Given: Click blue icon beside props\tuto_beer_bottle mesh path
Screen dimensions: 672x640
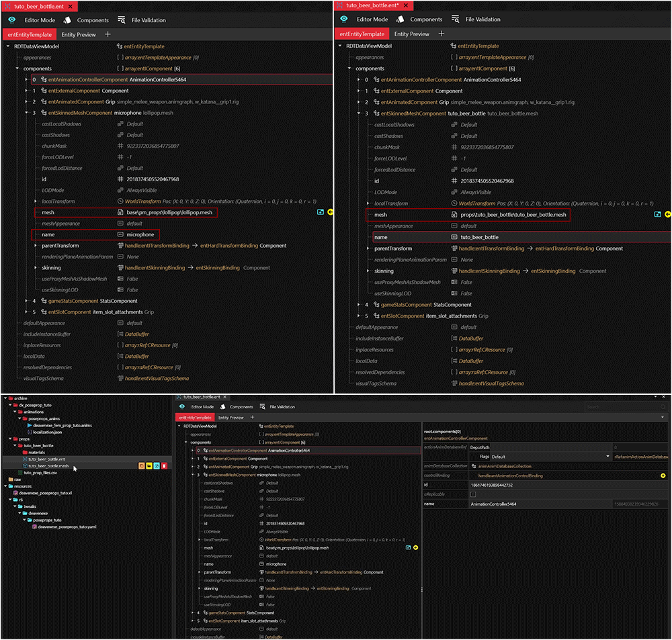Looking at the screenshot, I should (657, 215).
